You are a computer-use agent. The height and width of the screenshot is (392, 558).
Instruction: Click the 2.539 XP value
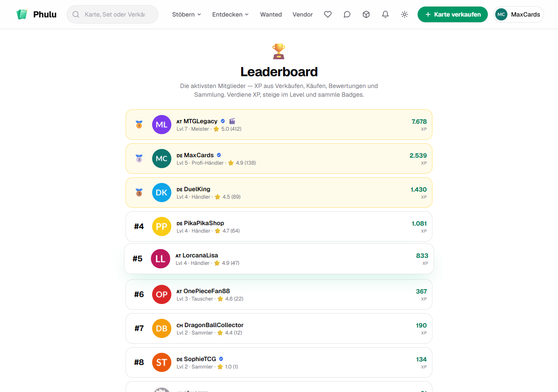tap(418, 155)
